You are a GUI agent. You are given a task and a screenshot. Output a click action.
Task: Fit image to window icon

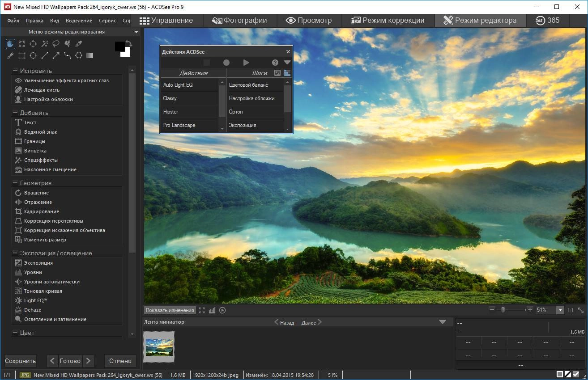[x=581, y=310]
